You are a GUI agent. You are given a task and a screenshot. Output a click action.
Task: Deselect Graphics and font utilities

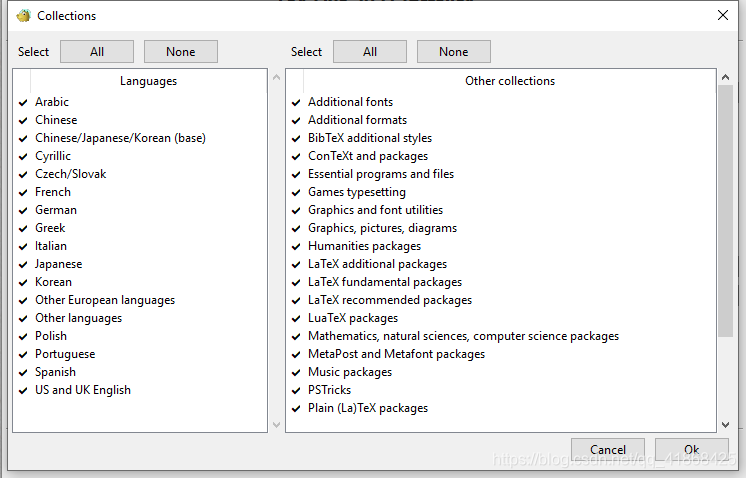pyautogui.click(x=296, y=210)
